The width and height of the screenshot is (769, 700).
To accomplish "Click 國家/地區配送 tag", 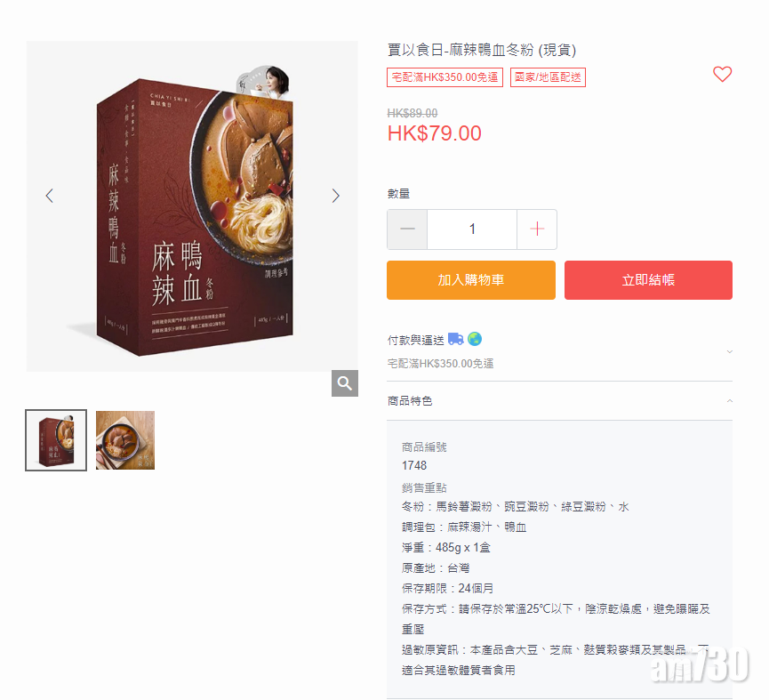I will point(548,77).
